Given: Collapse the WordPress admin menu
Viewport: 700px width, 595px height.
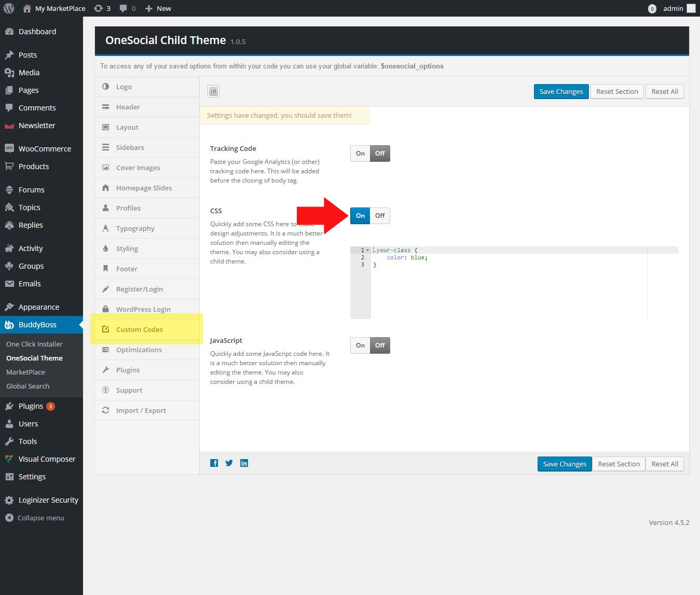Looking at the screenshot, I should [x=34, y=518].
